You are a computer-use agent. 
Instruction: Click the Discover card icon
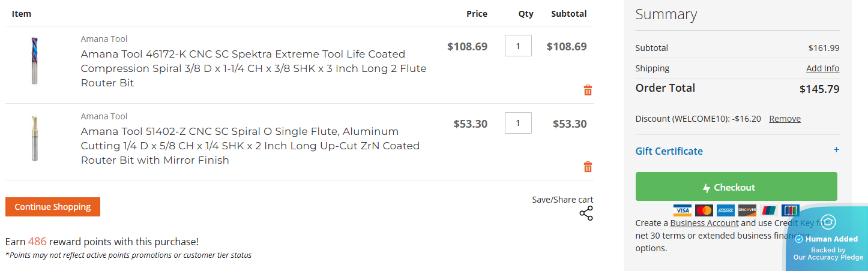coord(747,210)
